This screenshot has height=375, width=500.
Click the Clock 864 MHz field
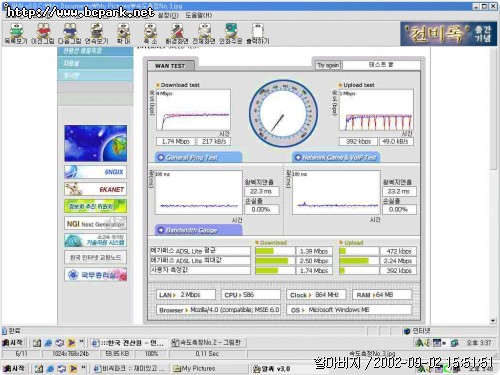[316, 295]
